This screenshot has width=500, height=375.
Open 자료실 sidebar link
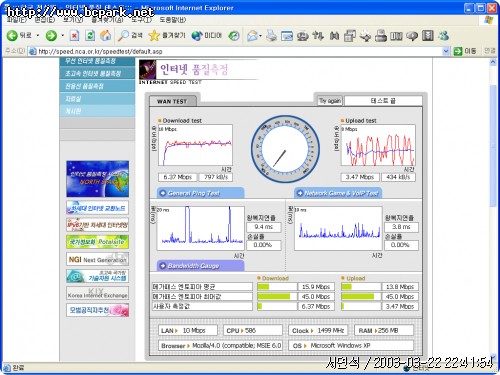(x=97, y=99)
